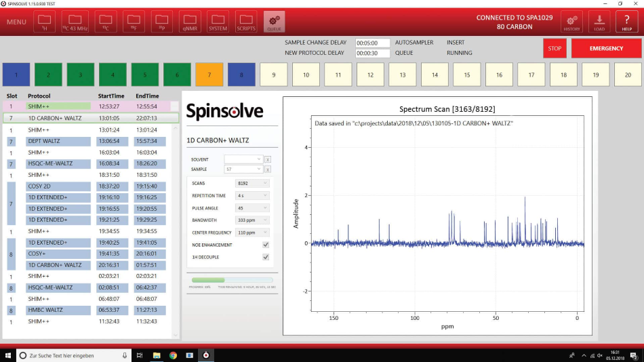The height and width of the screenshot is (362, 644).
Task: Open the SCRIPTS folder
Action: (246, 22)
